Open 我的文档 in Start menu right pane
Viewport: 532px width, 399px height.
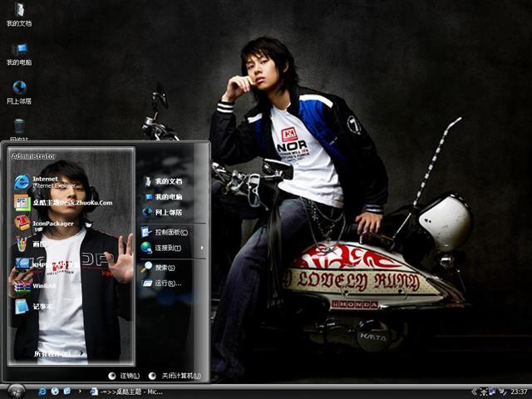click(x=163, y=181)
